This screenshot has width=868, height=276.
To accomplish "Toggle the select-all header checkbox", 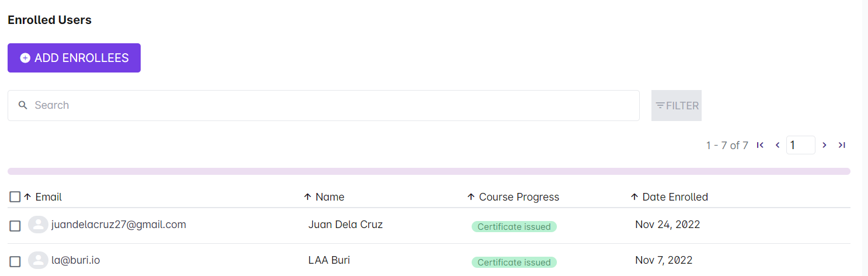I will point(15,197).
